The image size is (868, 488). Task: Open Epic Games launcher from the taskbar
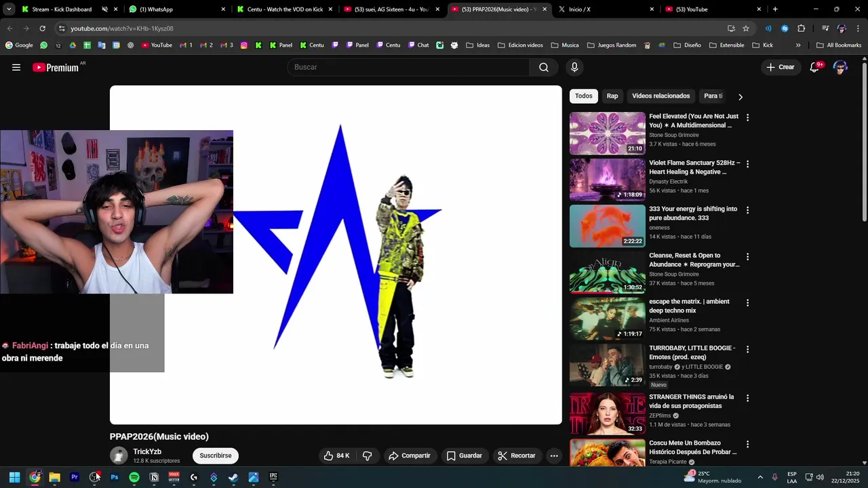273,477
